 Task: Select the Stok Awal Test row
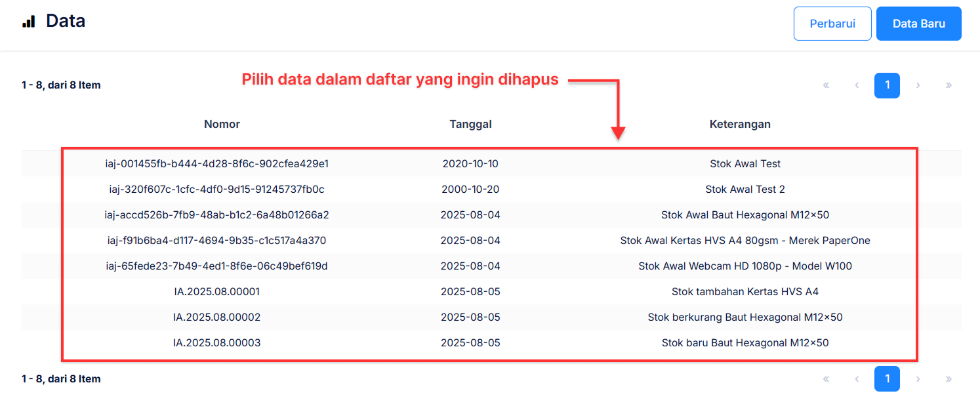pyautogui.click(x=745, y=164)
